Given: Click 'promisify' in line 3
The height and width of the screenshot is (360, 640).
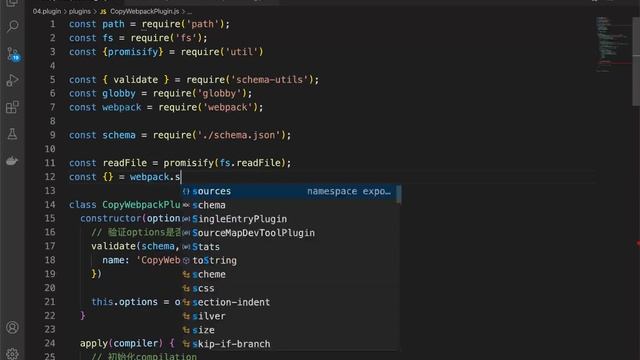Looking at the screenshot, I should tap(133, 52).
